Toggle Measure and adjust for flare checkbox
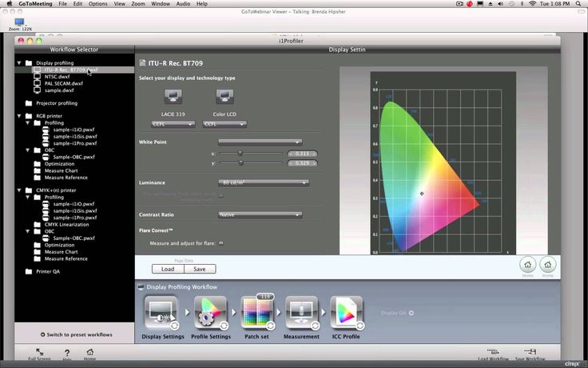The width and height of the screenshot is (588, 368). [220, 243]
